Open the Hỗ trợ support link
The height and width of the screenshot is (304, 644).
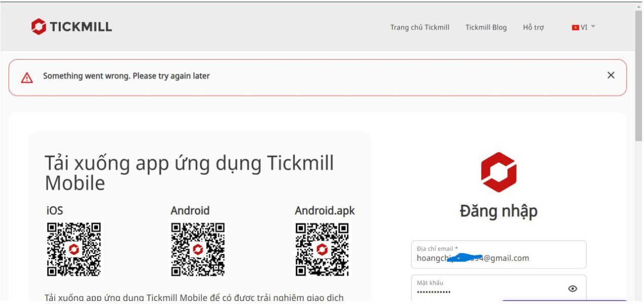pos(533,27)
